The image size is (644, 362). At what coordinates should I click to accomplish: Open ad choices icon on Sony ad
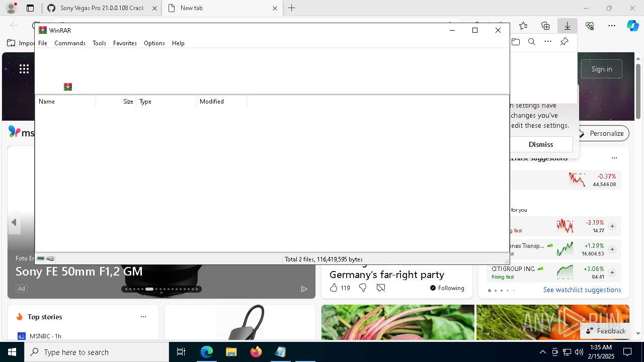click(x=304, y=289)
